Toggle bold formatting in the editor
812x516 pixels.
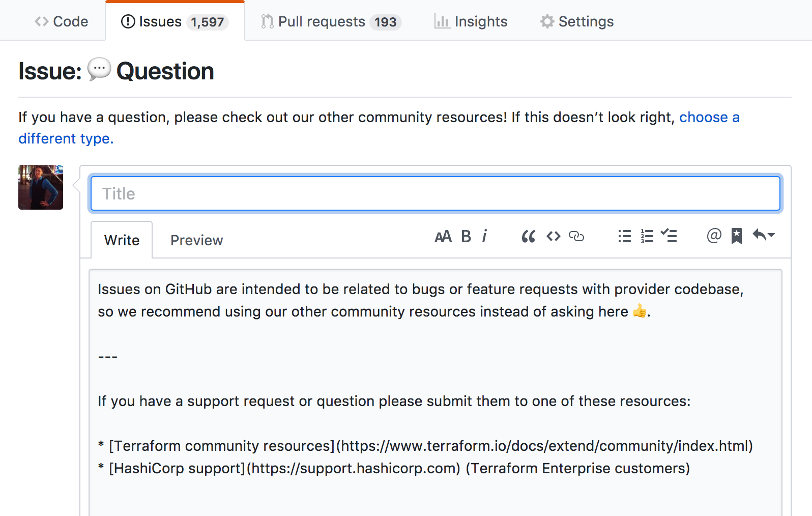coord(466,237)
